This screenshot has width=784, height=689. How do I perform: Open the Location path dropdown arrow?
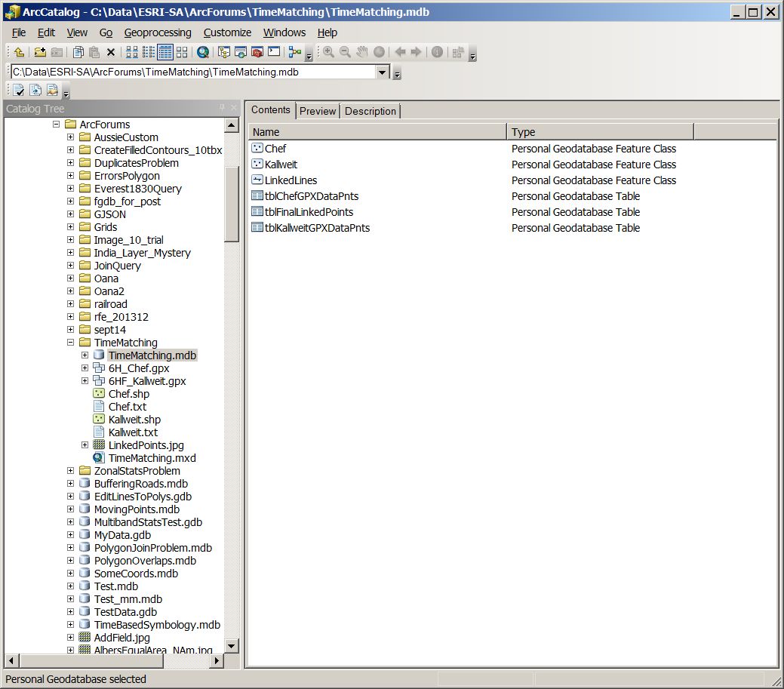point(382,72)
